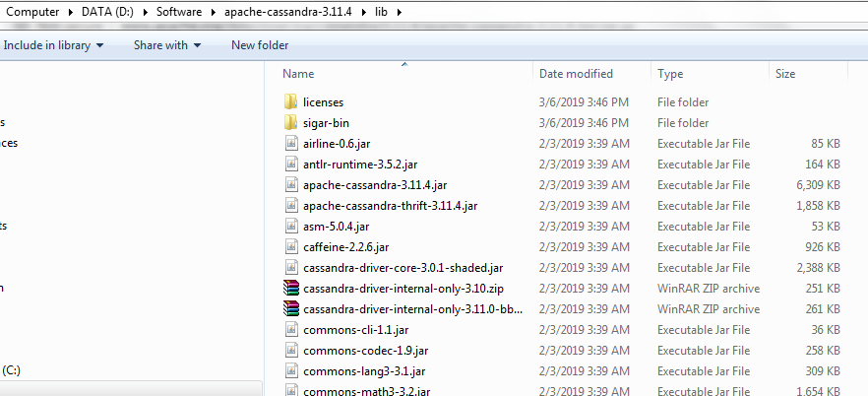
Task: Click the antlr-runtime-3.5.2.jar file icon
Action: coord(291,164)
